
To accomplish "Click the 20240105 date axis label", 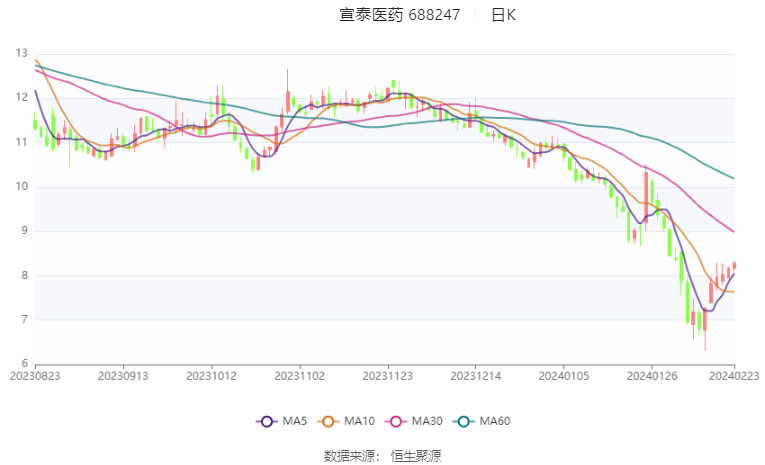I will click(564, 376).
